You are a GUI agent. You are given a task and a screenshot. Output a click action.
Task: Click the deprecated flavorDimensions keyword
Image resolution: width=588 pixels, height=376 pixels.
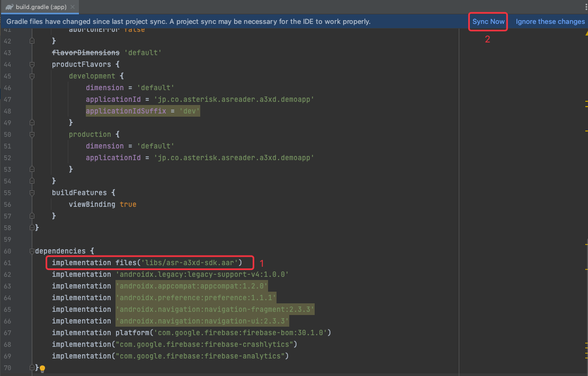point(85,53)
